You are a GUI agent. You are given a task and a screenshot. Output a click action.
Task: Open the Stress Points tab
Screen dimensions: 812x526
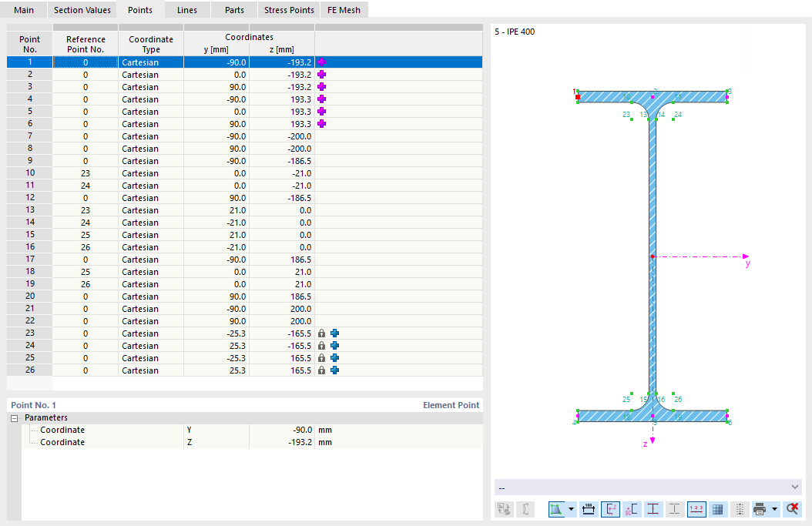(x=289, y=10)
